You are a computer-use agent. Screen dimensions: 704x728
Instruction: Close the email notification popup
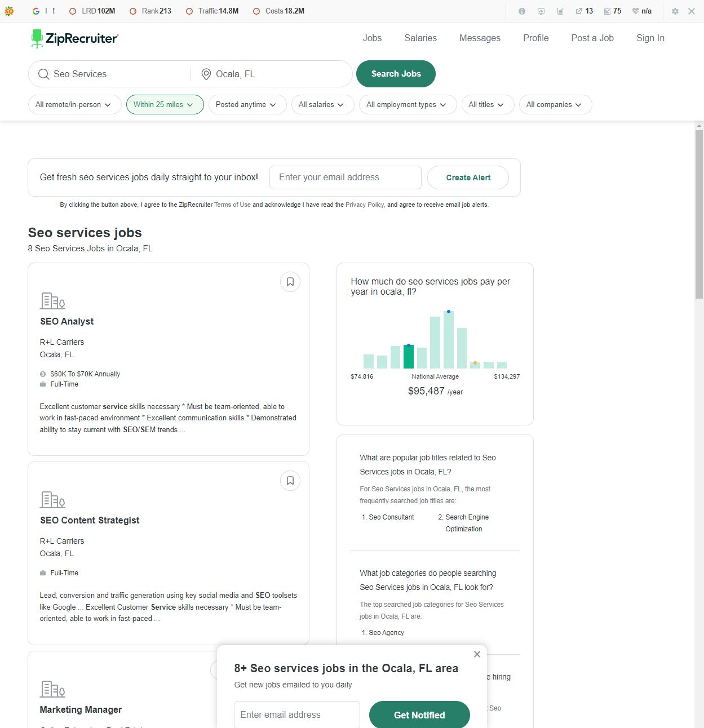[477, 654]
